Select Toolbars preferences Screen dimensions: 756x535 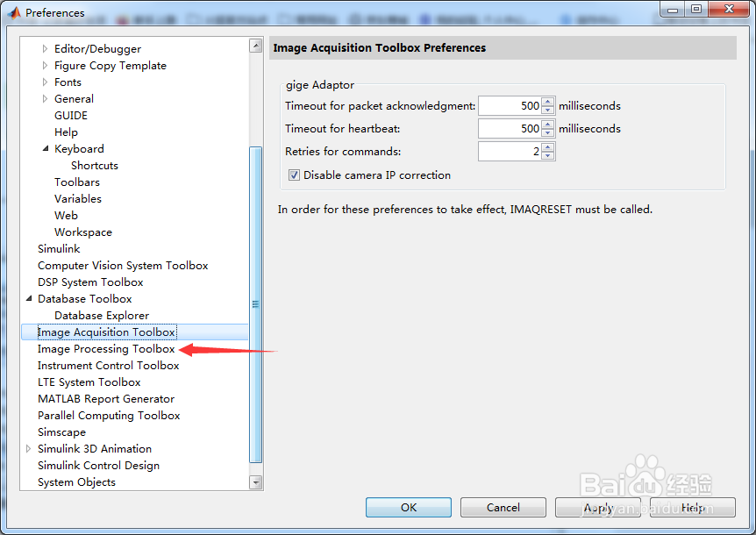click(77, 182)
